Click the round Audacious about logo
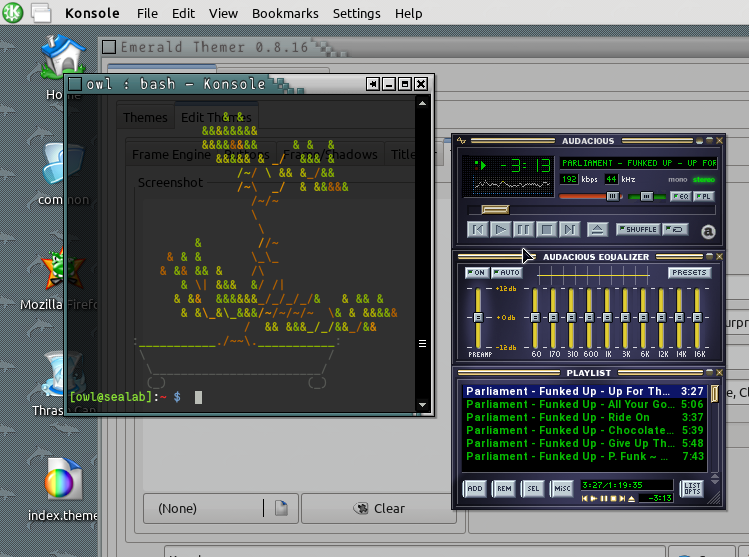 708,232
